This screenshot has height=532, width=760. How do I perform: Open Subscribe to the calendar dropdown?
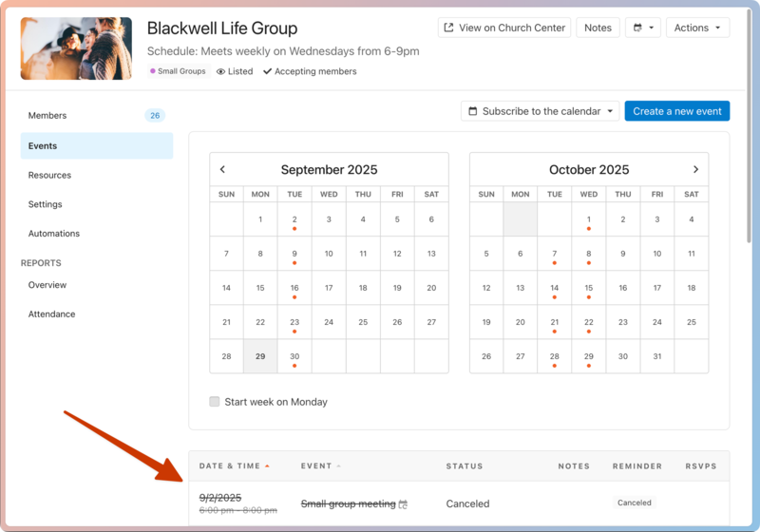pos(540,111)
